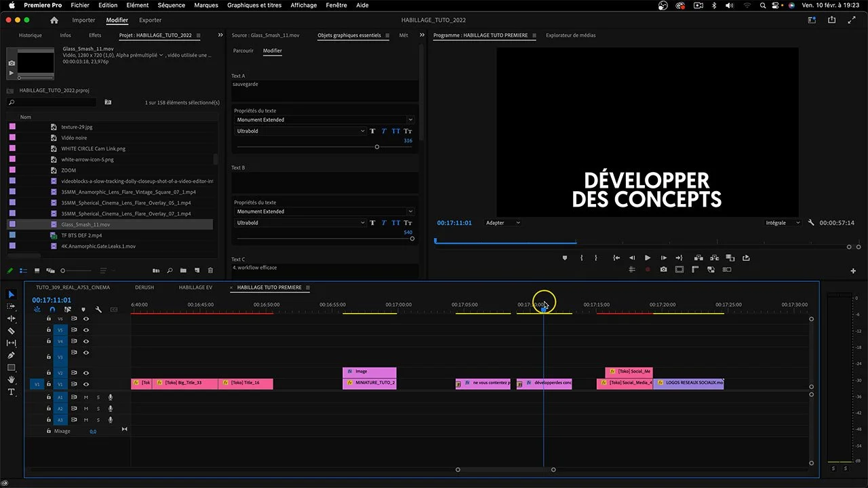Image resolution: width=868 pixels, height=488 pixels.
Task: Toggle visibility of track V2
Action: (86, 373)
